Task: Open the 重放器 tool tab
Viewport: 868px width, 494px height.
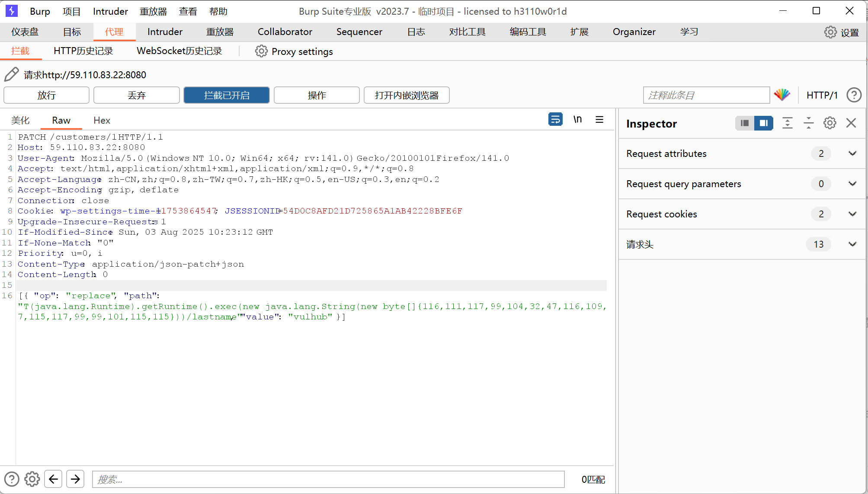Action: pos(220,32)
